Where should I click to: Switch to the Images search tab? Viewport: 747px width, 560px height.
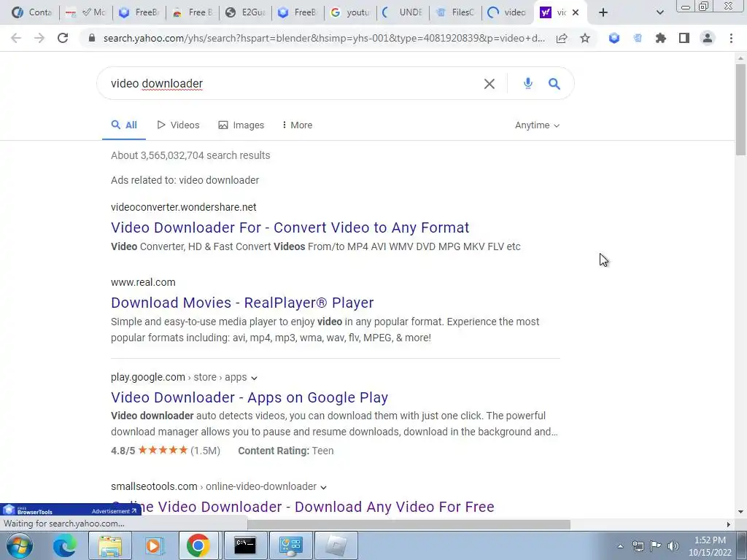241,125
